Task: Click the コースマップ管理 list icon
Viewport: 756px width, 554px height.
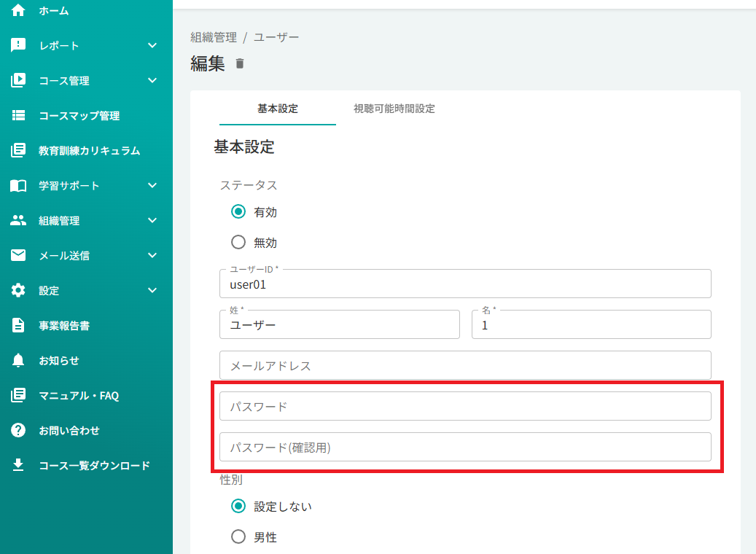Action: coord(18,115)
